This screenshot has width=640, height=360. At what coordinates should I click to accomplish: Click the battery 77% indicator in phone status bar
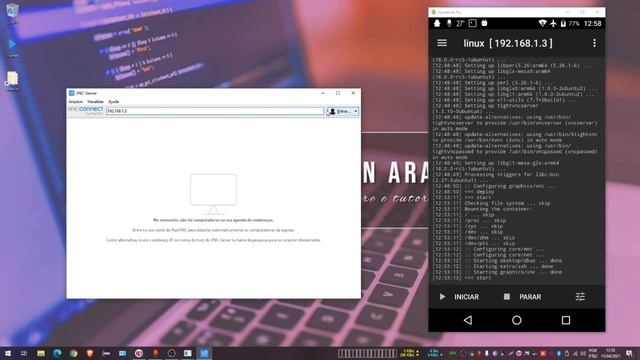[570, 23]
